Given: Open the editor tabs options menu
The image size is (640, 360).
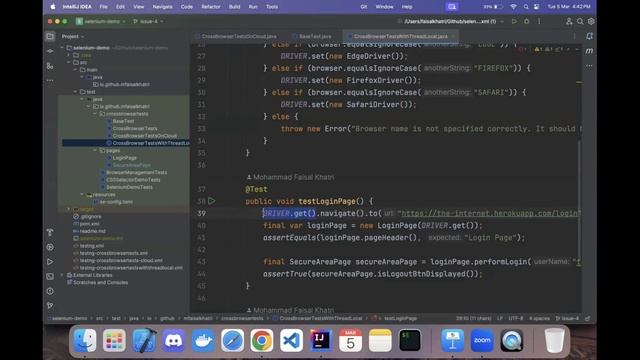Looking at the screenshot, I should [x=575, y=36].
